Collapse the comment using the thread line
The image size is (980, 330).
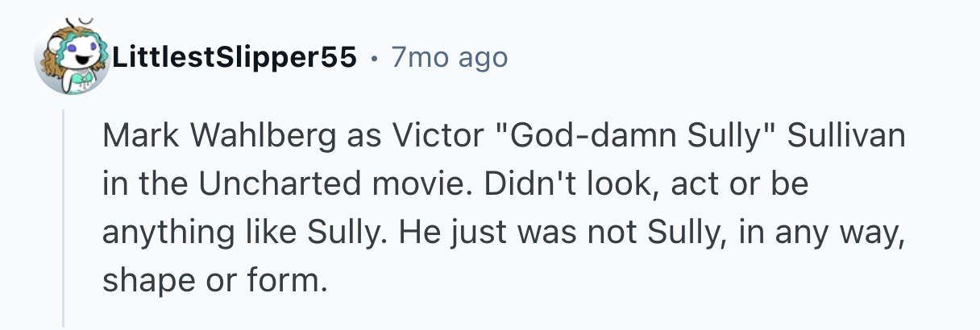(64, 217)
